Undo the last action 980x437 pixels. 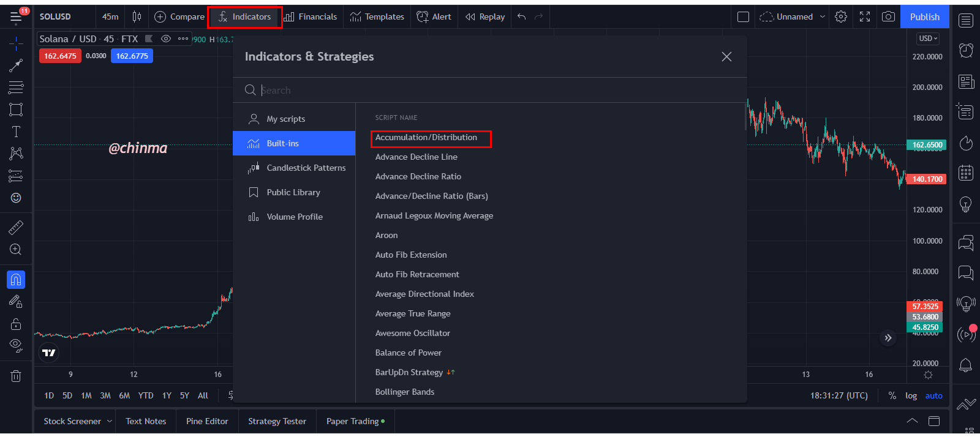point(521,17)
